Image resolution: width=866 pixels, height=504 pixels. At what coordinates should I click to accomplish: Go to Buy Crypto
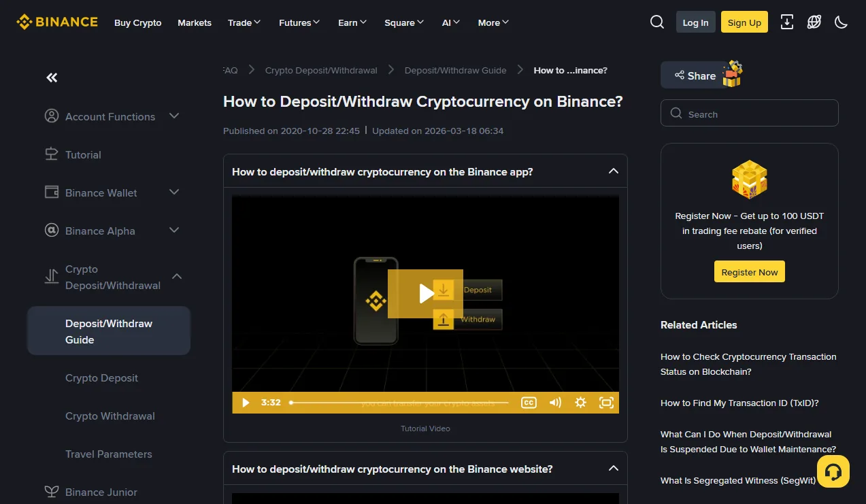(x=138, y=22)
